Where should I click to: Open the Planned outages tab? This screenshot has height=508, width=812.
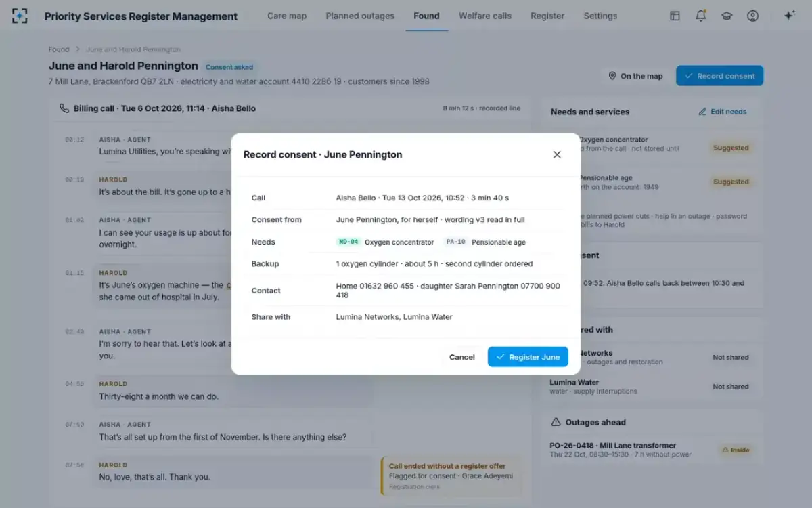360,16
